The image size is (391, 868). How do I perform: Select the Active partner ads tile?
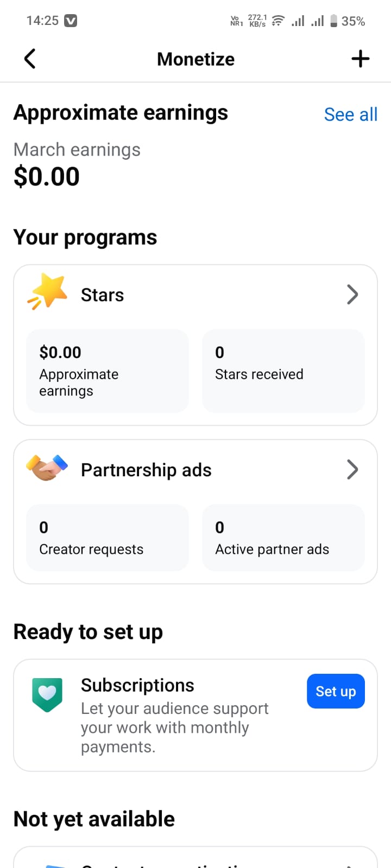click(x=283, y=538)
